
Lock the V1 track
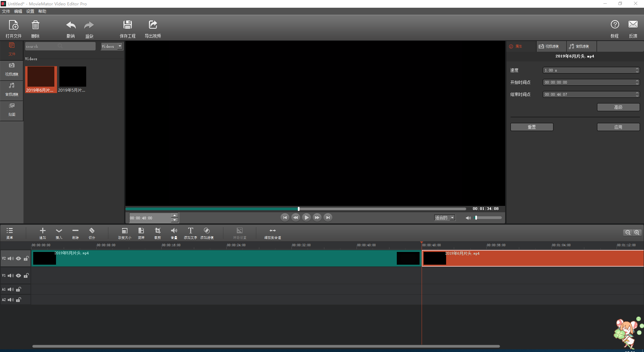pyautogui.click(x=26, y=275)
